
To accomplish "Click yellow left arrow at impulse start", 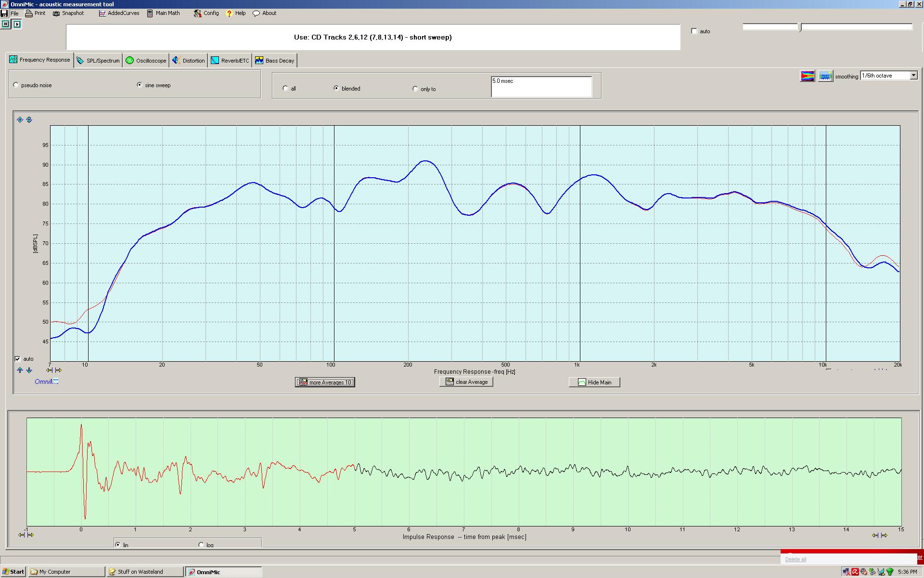I will (21, 535).
